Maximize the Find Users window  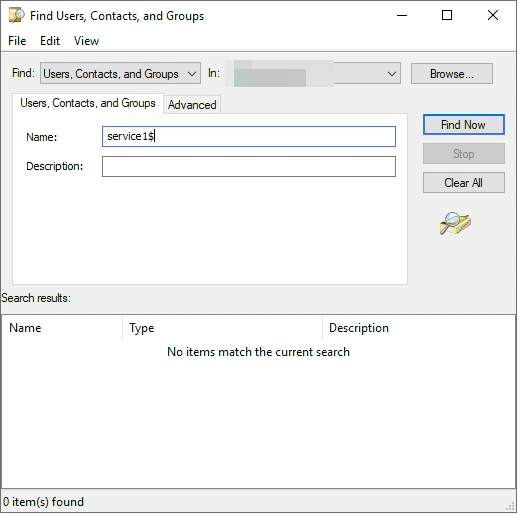click(447, 15)
